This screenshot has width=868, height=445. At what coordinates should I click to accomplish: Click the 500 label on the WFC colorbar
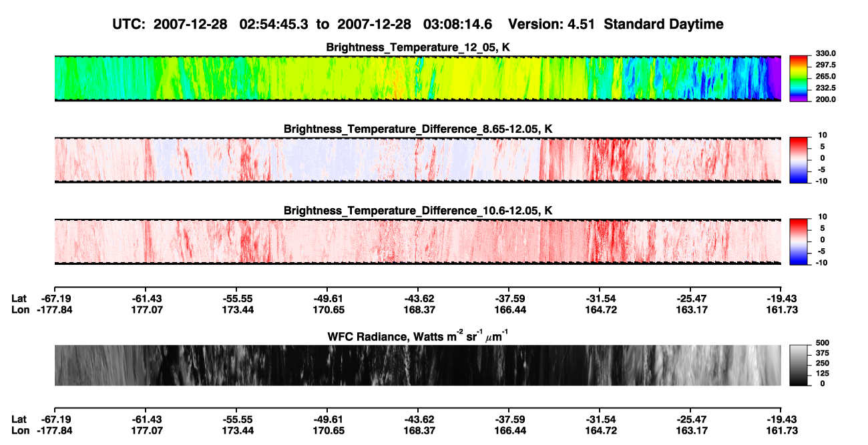[821, 342]
